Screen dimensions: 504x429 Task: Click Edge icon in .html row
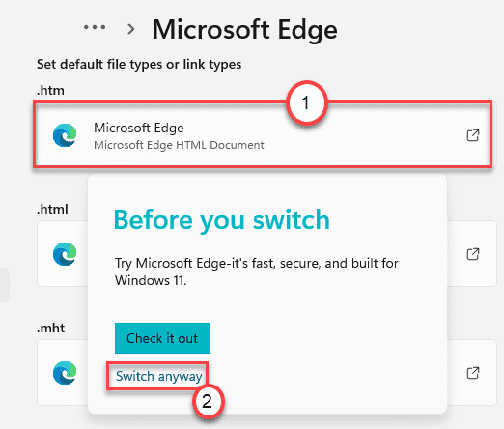tap(65, 254)
